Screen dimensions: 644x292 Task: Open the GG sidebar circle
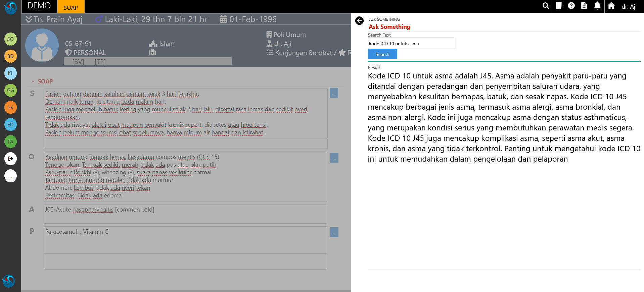(x=10, y=90)
